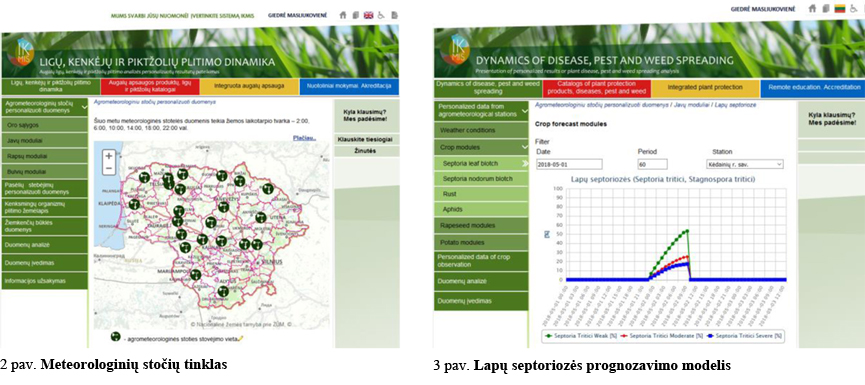The height and width of the screenshot is (385, 865).
Task: Open Remote education. Accreditation tab
Action: 812,87
